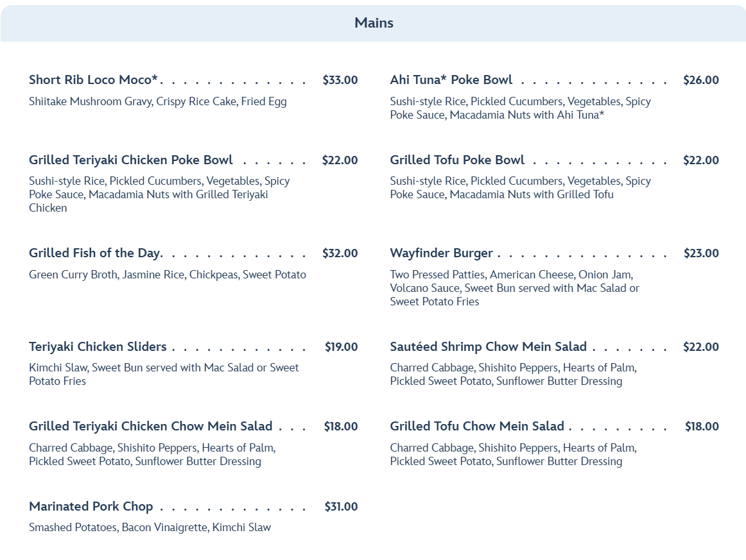
Task: Click the $33.00 Loco Moco price
Action: (x=340, y=80)
